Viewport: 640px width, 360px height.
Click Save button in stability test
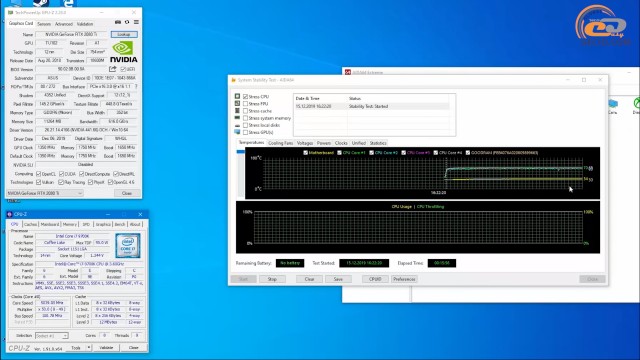[x=338, y=279]
